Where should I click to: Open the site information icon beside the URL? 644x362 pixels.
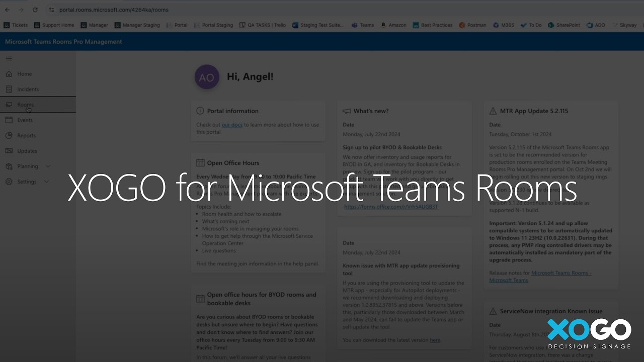click(51, 10)
